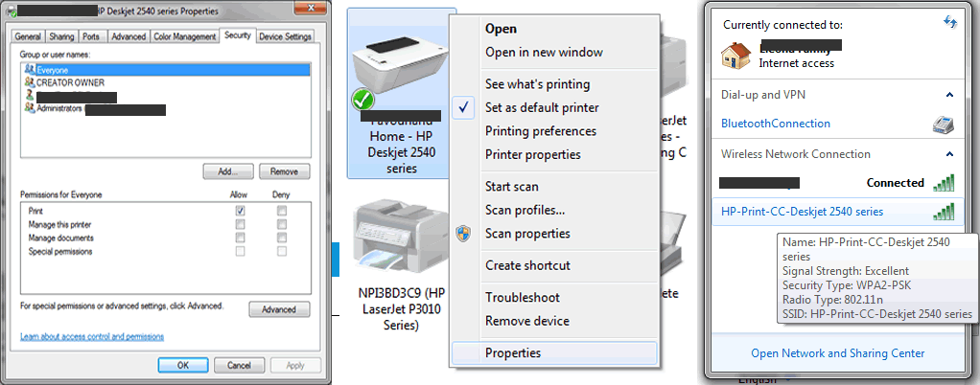Viewport: 980px width, 385px height.
Task: Choose Open from the context menu
Action: click(x=553, y=29)
